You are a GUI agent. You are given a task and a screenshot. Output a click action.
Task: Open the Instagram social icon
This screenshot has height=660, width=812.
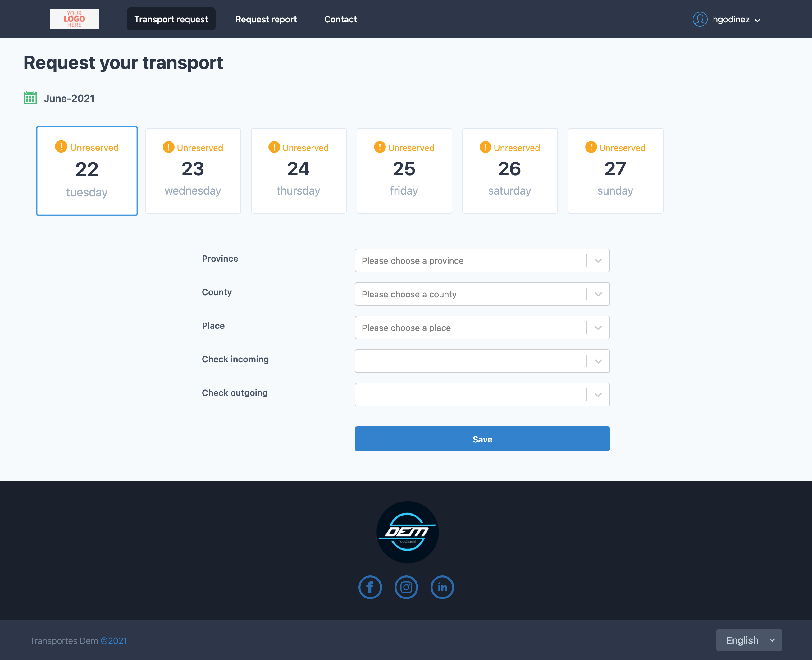[406, 587]
